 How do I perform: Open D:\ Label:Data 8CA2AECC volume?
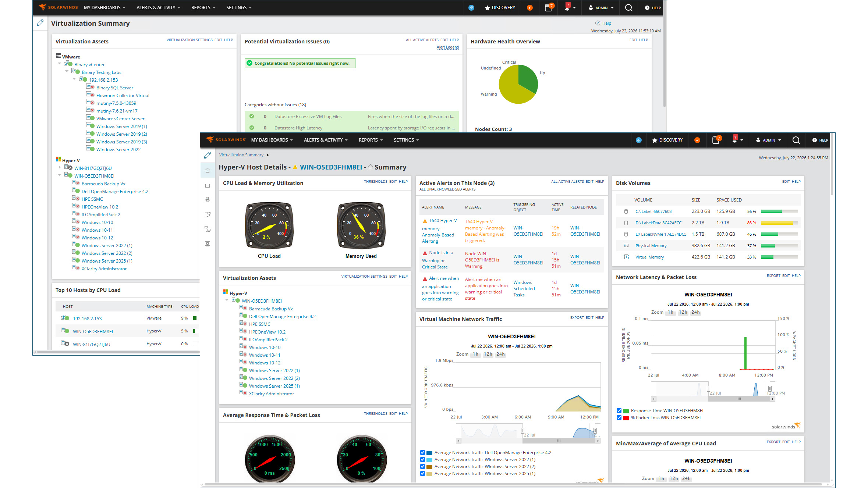658,223
